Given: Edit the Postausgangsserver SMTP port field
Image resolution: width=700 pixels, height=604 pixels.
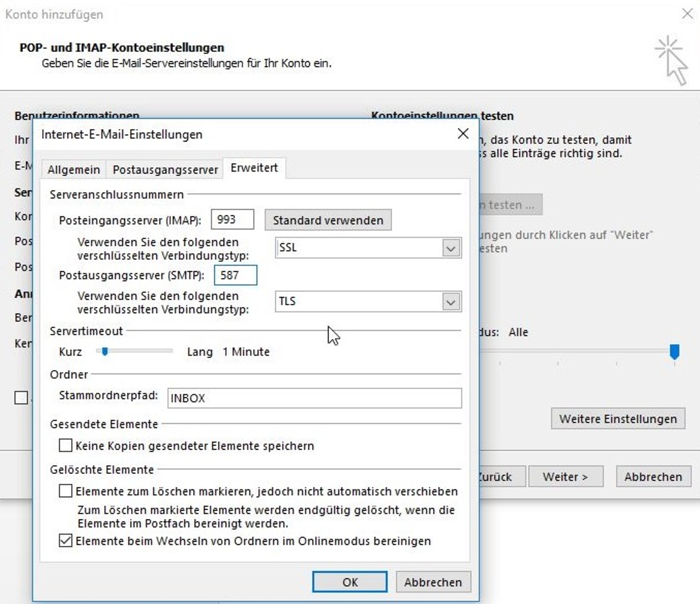Looking at the screenshot, I should tap(236, 275).
